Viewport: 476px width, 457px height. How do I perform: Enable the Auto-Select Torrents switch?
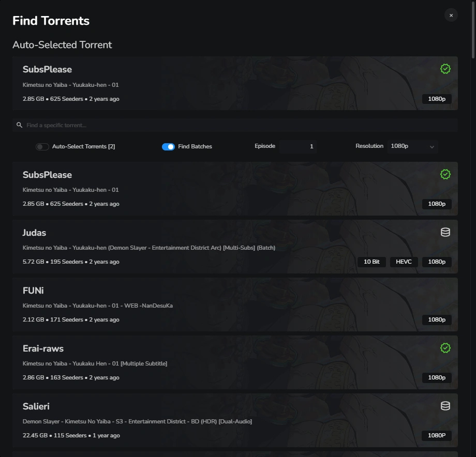(x=42, y=147)
